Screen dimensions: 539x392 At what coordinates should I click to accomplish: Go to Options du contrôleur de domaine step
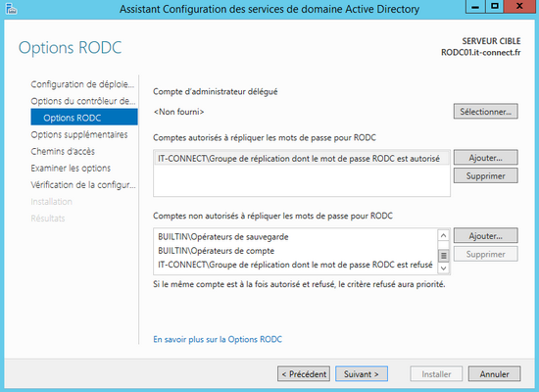click(83, 101)
